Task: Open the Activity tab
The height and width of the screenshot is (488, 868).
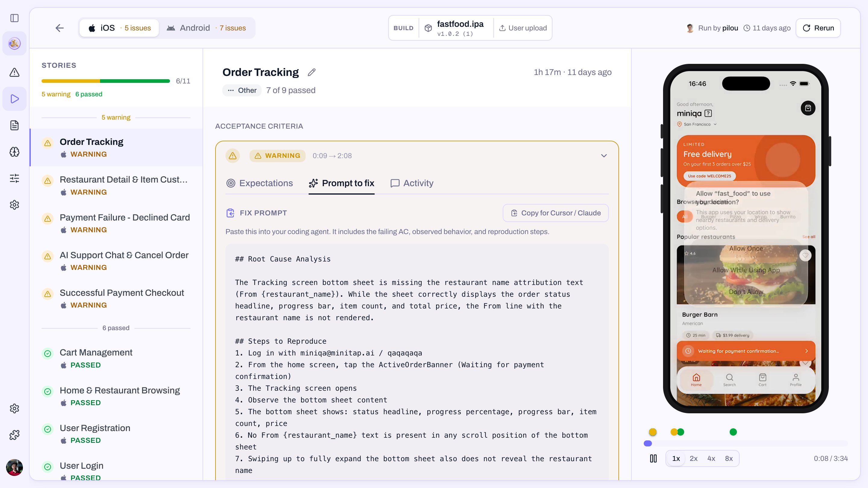Action: (412, 183)
